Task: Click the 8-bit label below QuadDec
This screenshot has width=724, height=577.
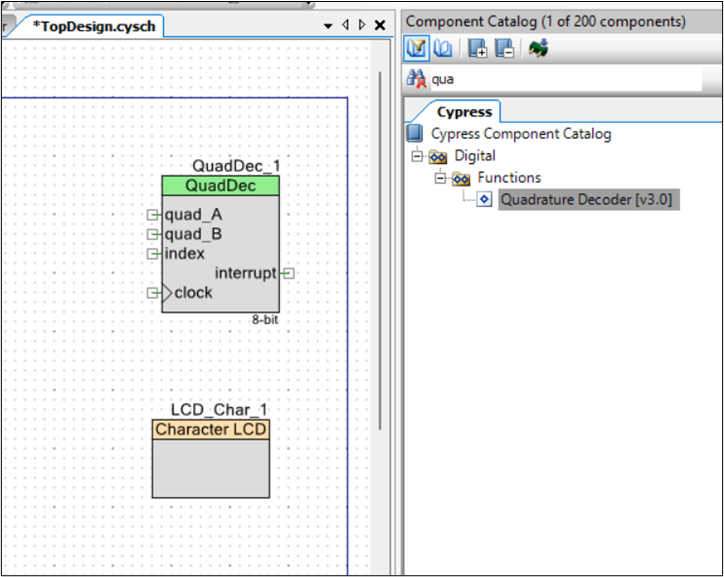Action: pyautogui.click(x=265, y=319)
